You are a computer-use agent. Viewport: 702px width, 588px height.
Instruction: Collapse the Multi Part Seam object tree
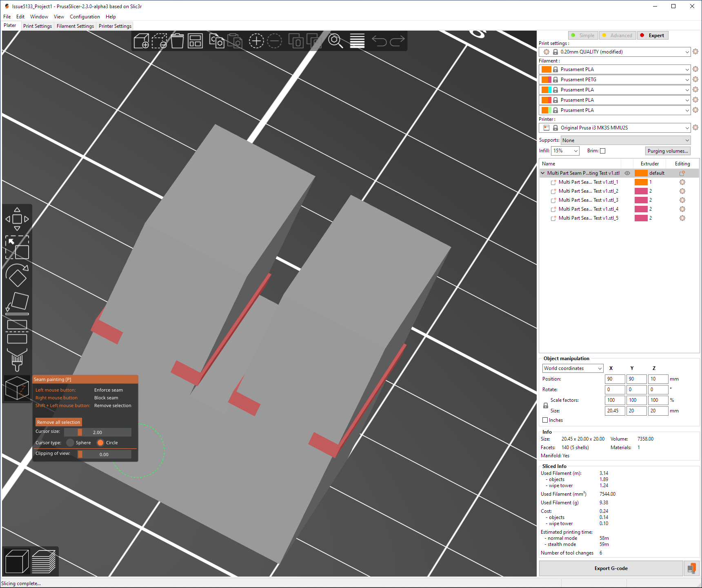click(542, 173)
